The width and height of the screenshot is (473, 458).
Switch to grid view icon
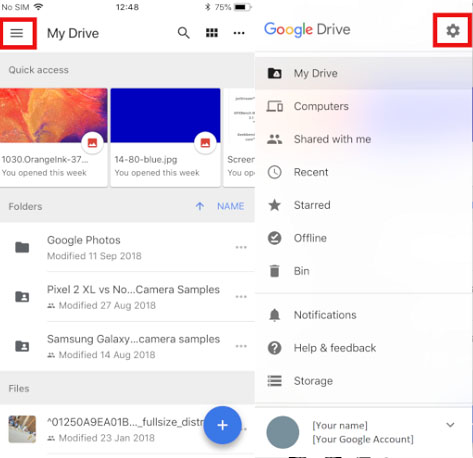point(212,33)
